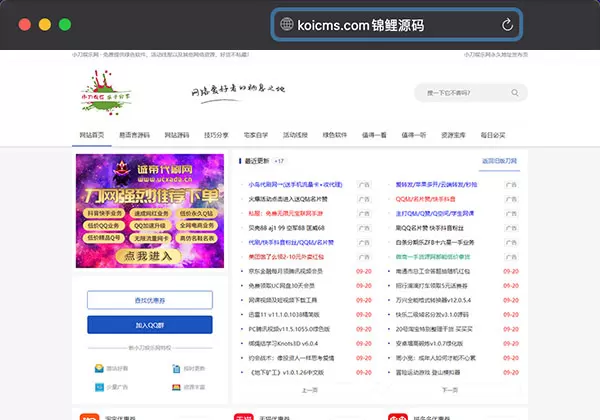Click the 点我进入 button on banner
Viewport: 600px width, 420px height.
coord(148,256)
